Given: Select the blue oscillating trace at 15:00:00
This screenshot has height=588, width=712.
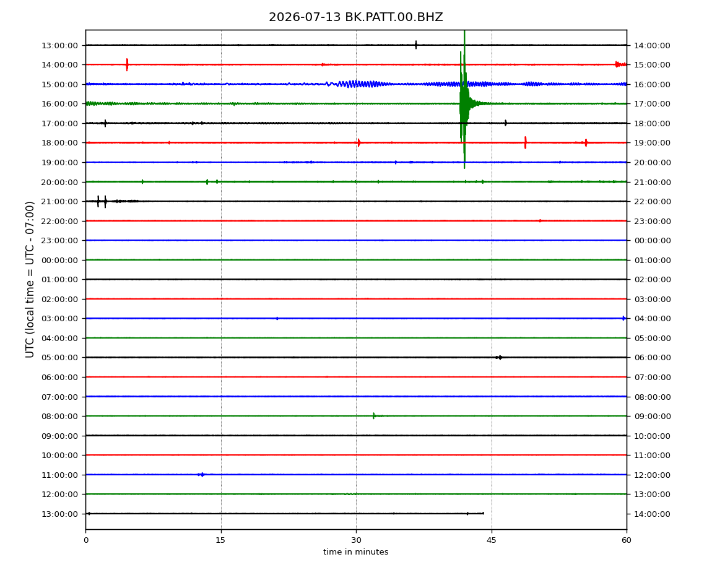Looking at the screenshot, I should tap(356, 84).
